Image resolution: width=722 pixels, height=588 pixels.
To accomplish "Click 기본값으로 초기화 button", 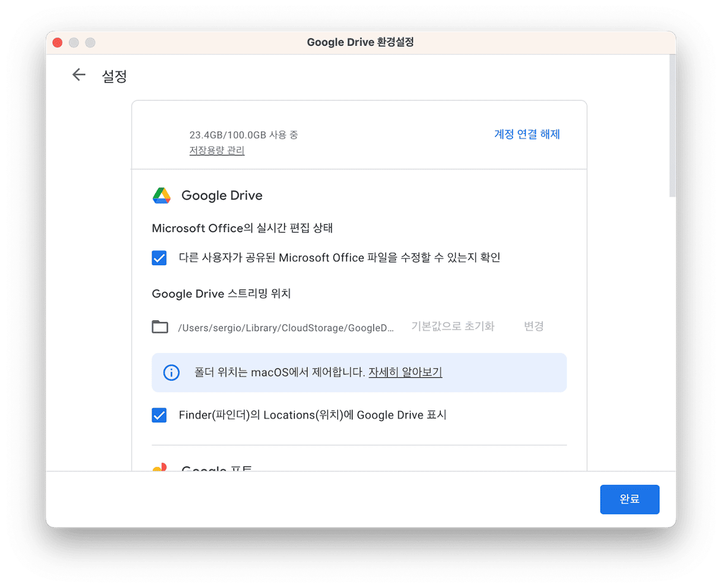I will click(453, 326).
